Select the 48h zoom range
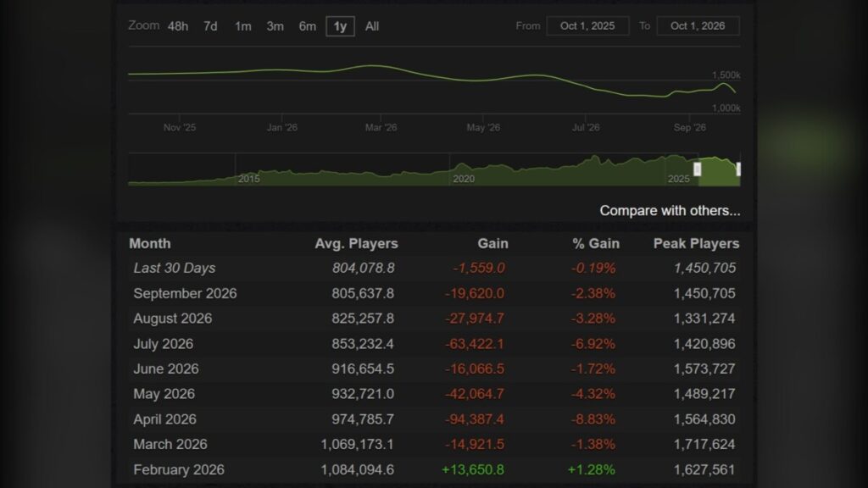This screenshot has height=488, width=868. [x=178, y=26]
